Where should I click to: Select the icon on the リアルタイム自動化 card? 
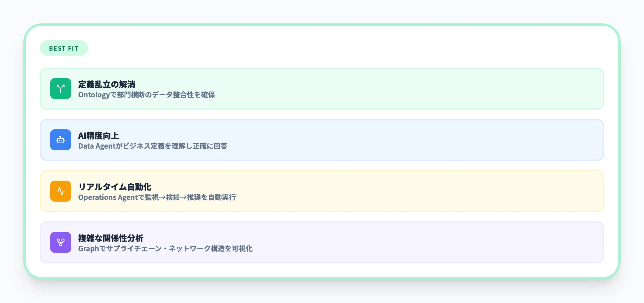coord(60,191)
